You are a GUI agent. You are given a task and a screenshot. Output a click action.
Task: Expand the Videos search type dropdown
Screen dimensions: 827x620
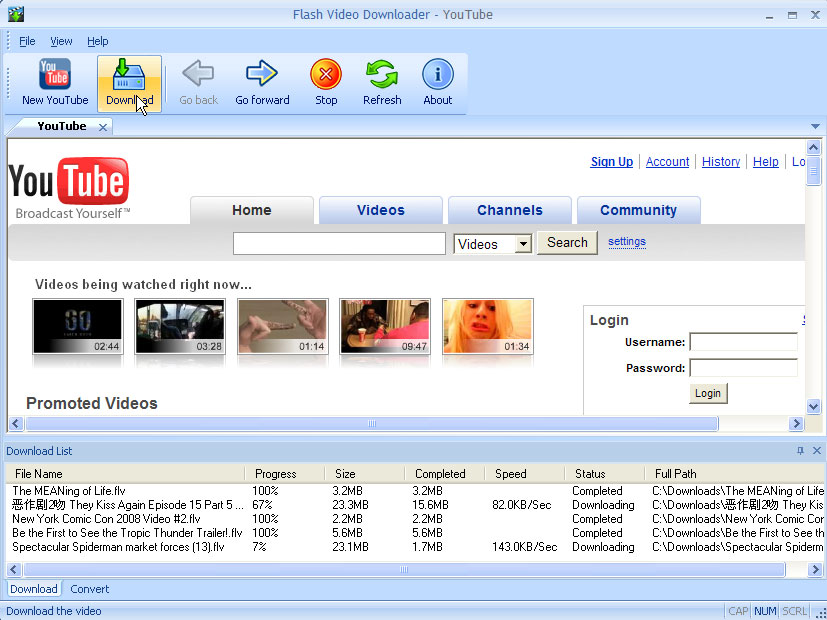(523, 244)
